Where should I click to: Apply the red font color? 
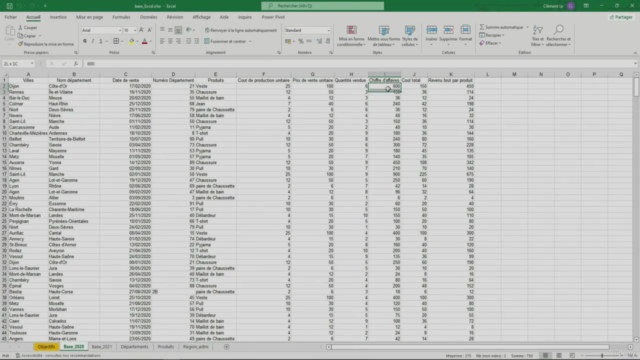(144, 41)
